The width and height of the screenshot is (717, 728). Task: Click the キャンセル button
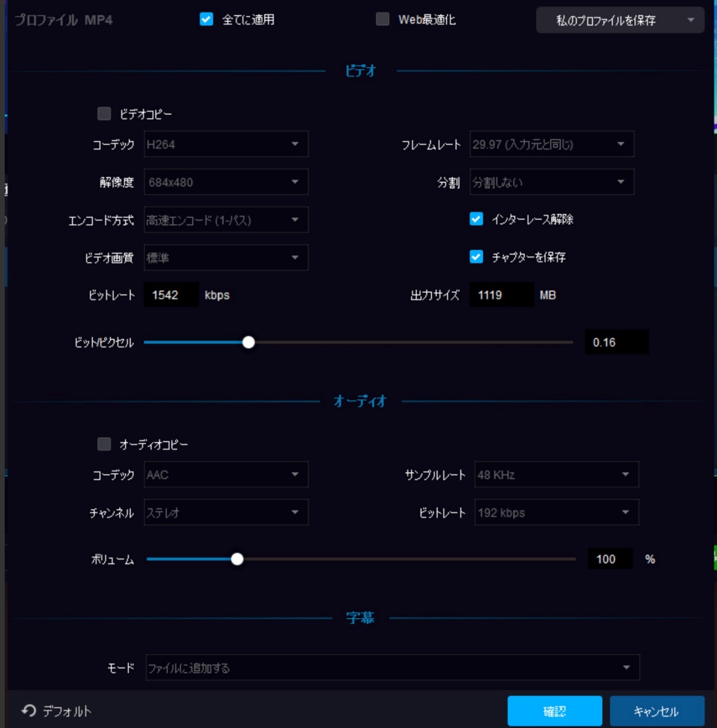click(657, 711)
